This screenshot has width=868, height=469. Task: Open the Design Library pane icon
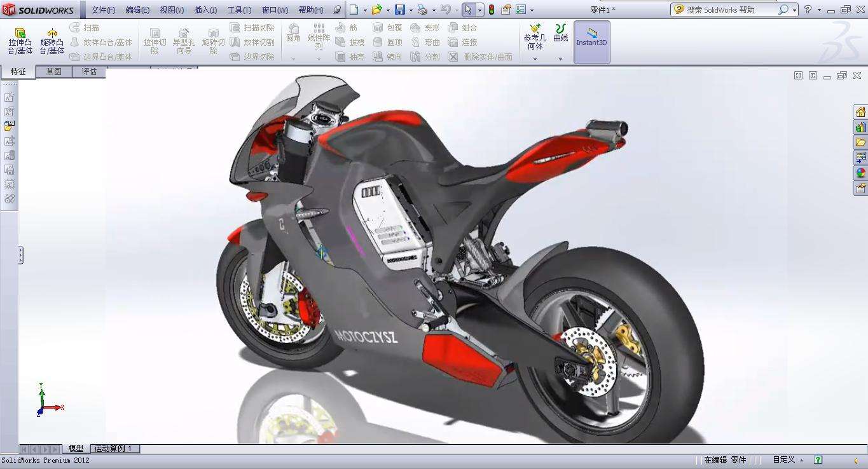point(860,127)
